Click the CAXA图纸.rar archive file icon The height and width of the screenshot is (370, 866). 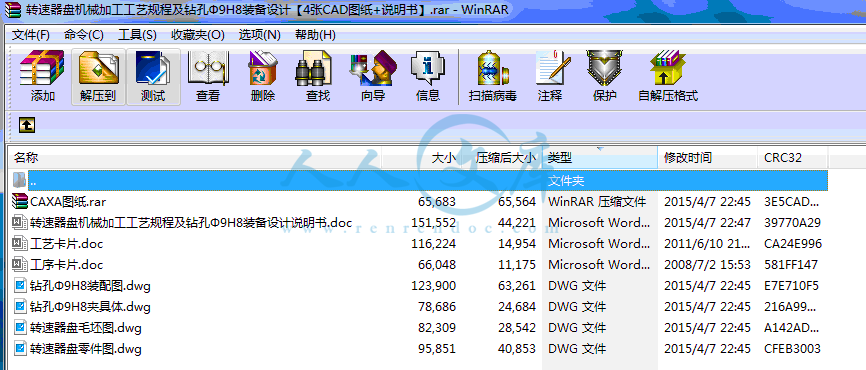(19, 202)
